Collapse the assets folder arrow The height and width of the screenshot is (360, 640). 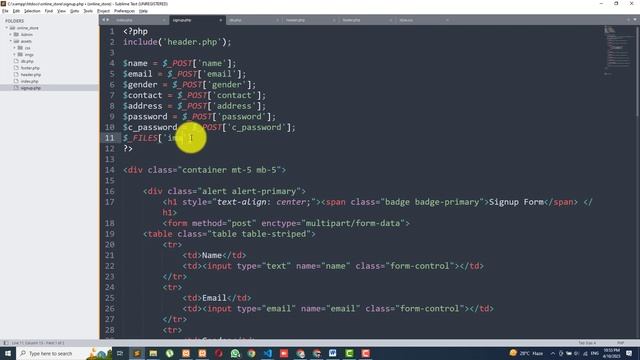[x=11, y=41]
